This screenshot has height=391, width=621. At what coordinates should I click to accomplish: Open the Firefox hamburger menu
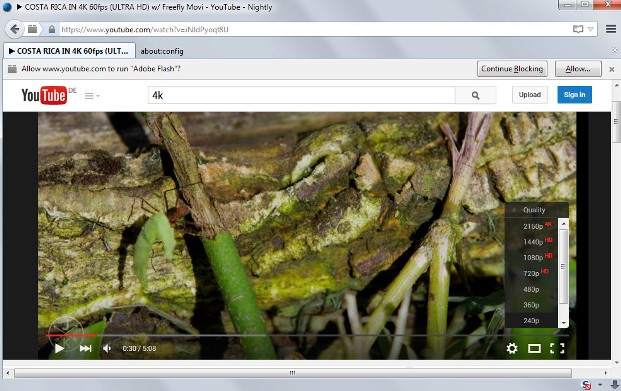pos(611,29)
